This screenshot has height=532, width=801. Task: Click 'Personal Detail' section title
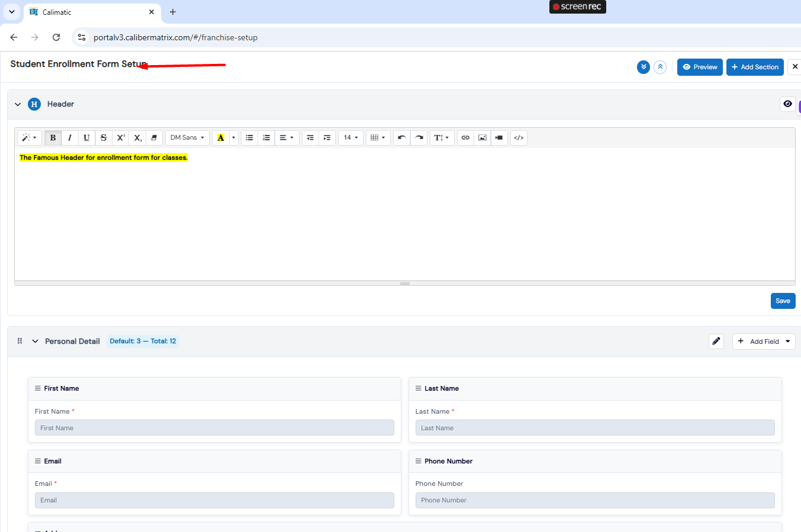pyautogui.click(x=72, y=341)
